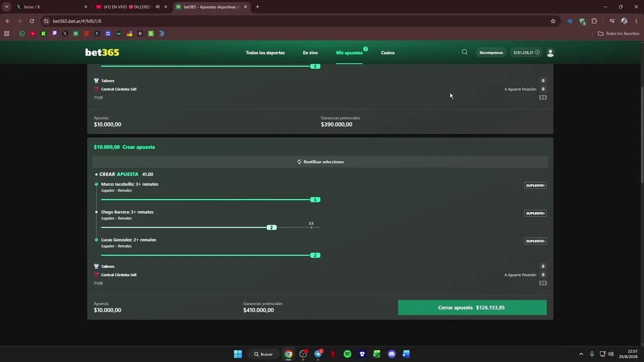The height and width of the screenshot is (362, 644).
Task: Click $10.000,00 Crear apuesta header
Action: click(124, 147)
